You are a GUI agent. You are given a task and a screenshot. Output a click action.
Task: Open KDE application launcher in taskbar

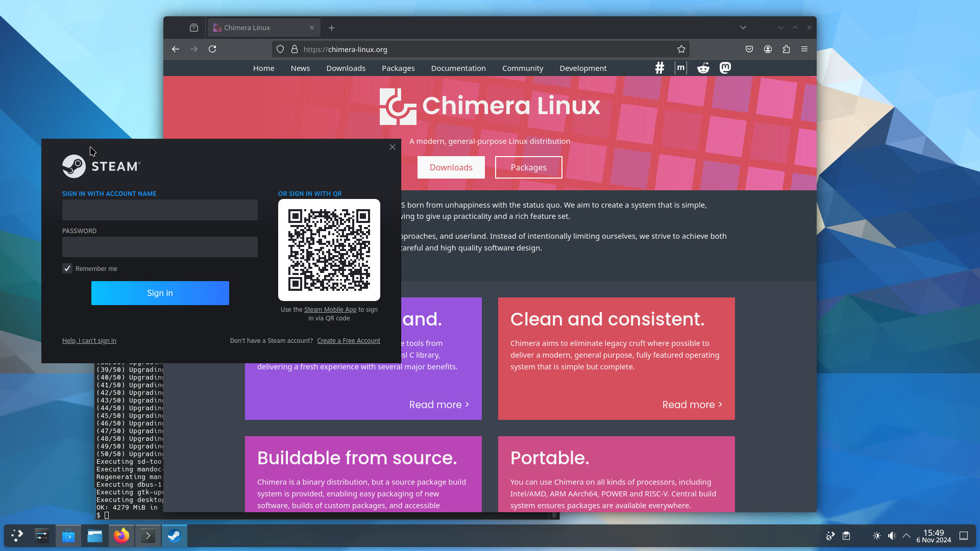17,536
